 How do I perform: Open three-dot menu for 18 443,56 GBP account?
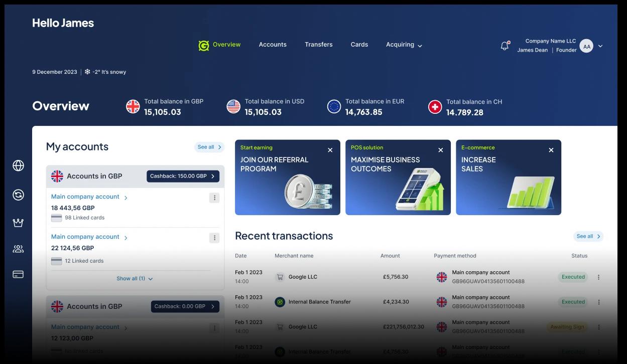[x=214, y=198]
